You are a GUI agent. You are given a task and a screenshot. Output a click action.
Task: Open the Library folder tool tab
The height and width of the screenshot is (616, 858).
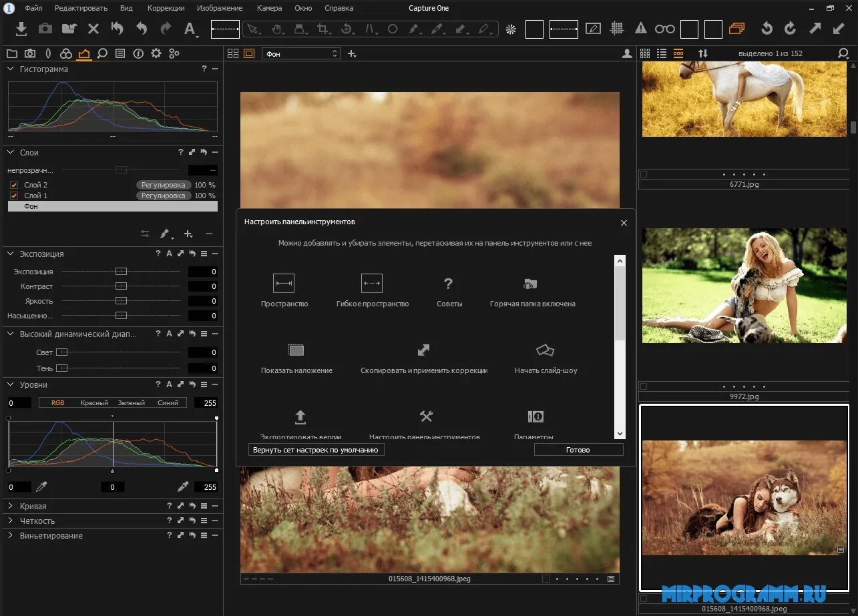[12, 53]
